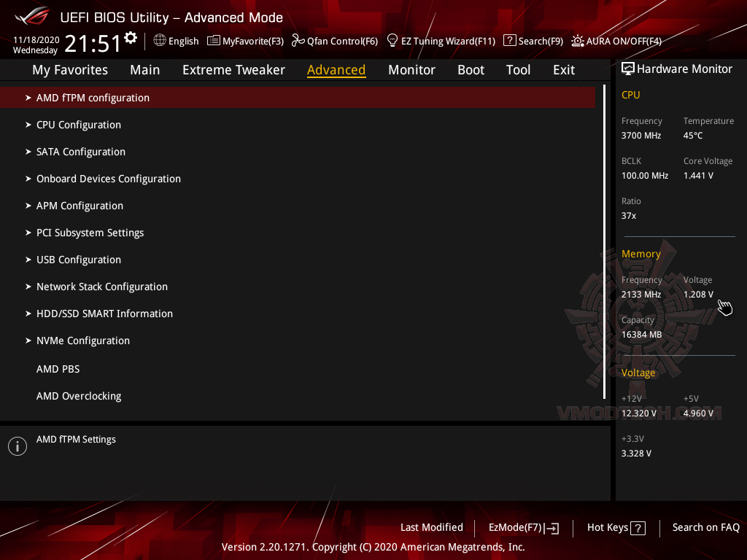747x560 pixels.
Task: Open AMD PBS submenu
Action: click(58, 369)
